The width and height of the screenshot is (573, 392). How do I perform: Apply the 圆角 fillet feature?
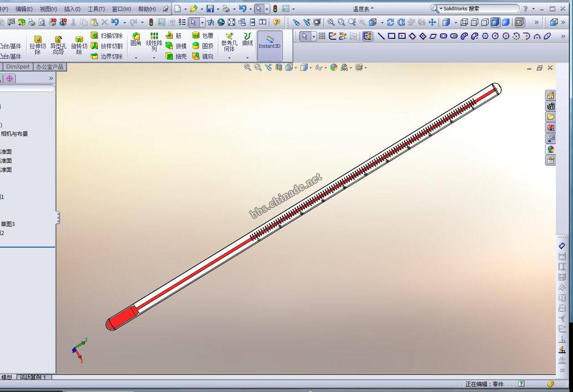coord(136,40)
